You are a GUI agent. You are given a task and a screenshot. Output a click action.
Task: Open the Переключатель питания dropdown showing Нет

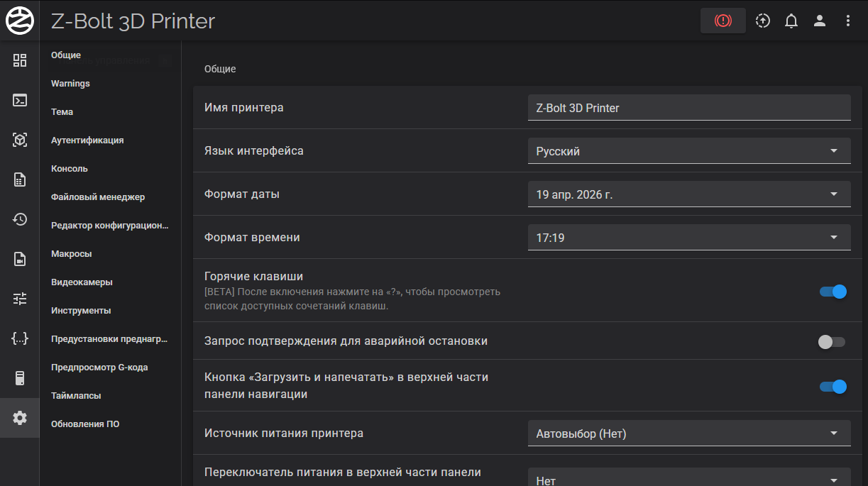[x=689, y=477]
